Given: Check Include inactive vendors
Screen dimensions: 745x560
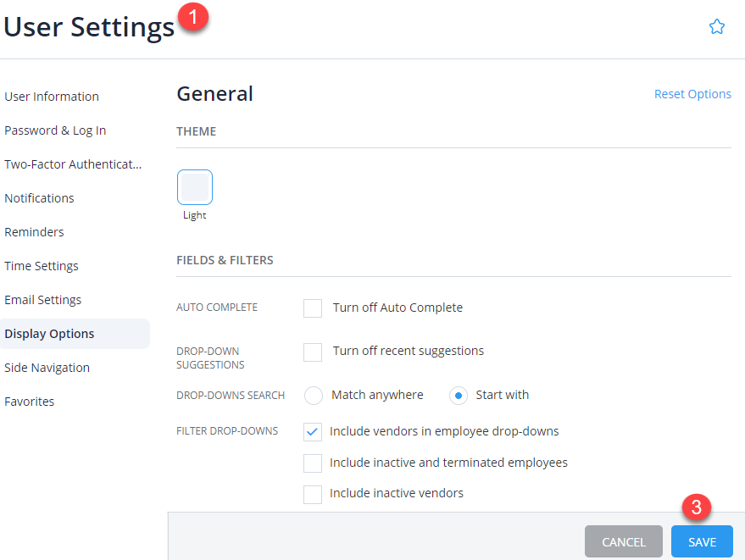Looking at the screenshot, I should point(312,492).
